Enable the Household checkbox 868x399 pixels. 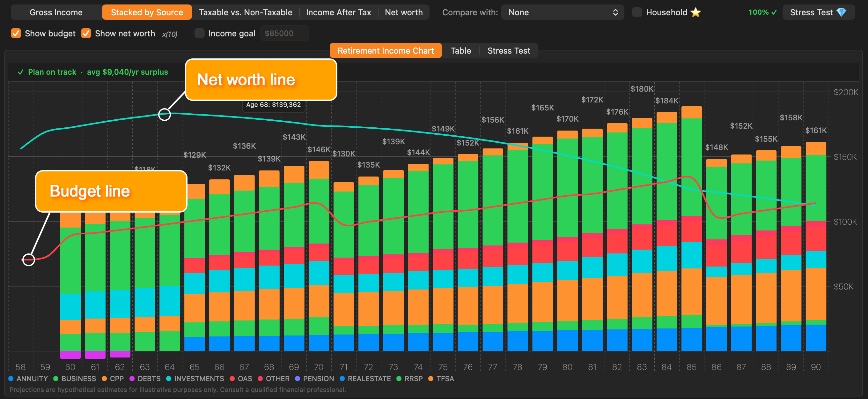(636, 12)
